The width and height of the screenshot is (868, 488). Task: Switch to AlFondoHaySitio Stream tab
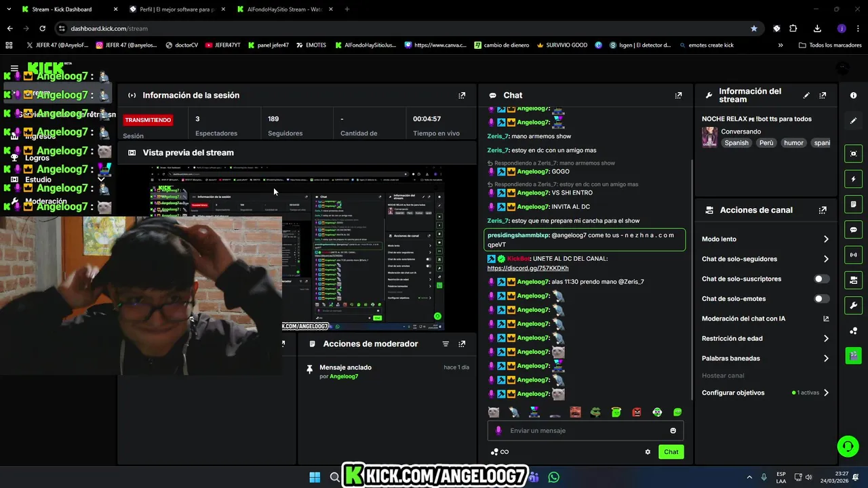coord(285,9)
